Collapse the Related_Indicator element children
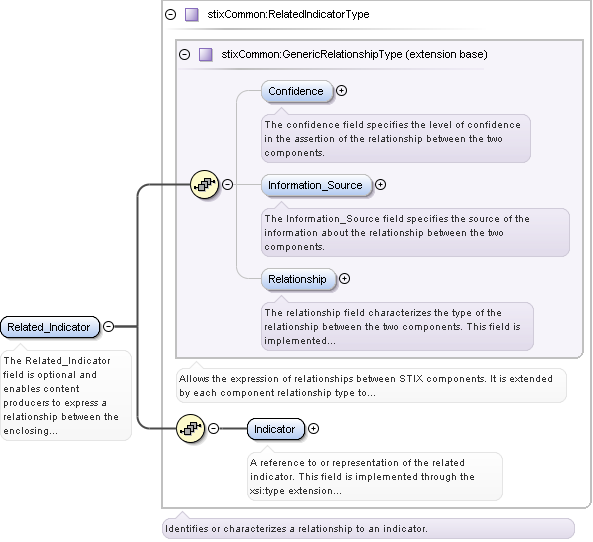The image size is (593, 542). [109, 326]
